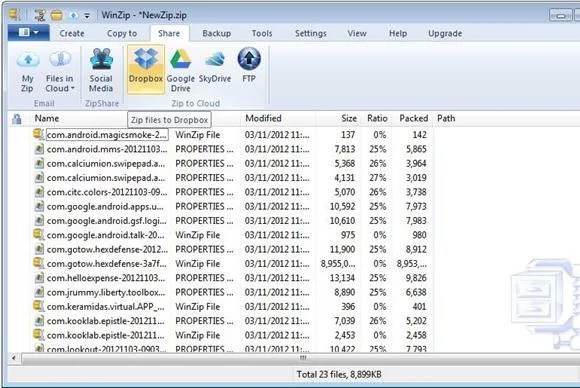
Task: Open the Upgrade tab
Action: [x=445, y=33]
